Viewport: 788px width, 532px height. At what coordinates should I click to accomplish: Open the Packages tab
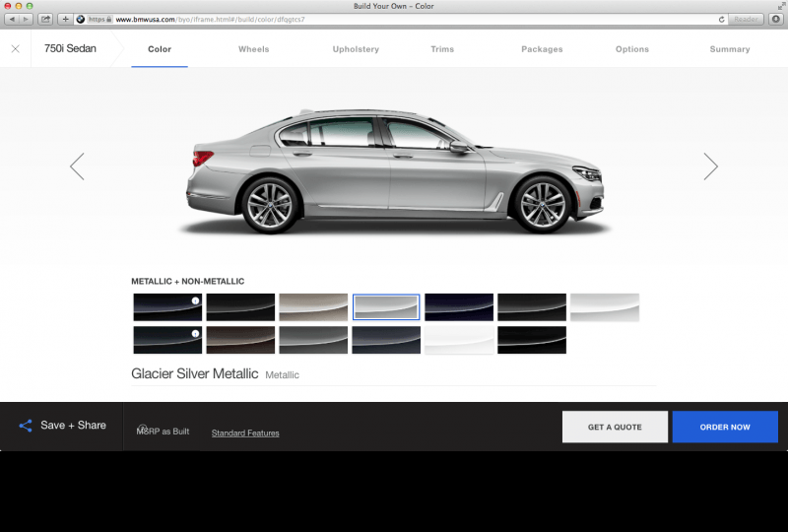(x=542, y=49)
